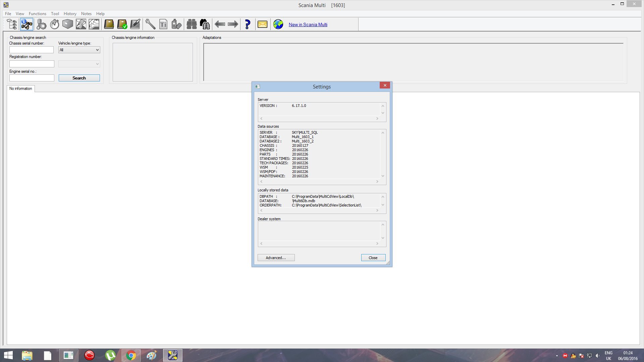This screenshot has height=362, width=644.
Task: Open File Explorer from the taskbar
Action: click(27, 355)
